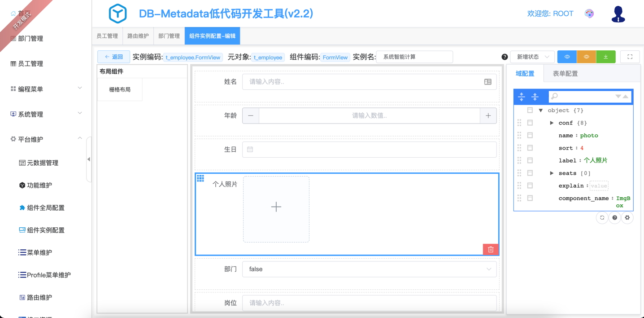Open context menu square for sort row

530,148
